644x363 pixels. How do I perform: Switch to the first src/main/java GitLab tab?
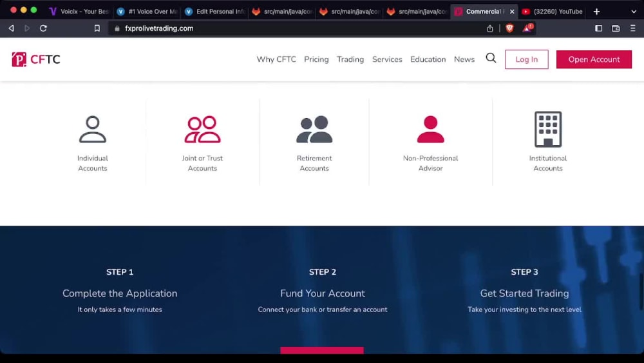(x=282, y=12)
